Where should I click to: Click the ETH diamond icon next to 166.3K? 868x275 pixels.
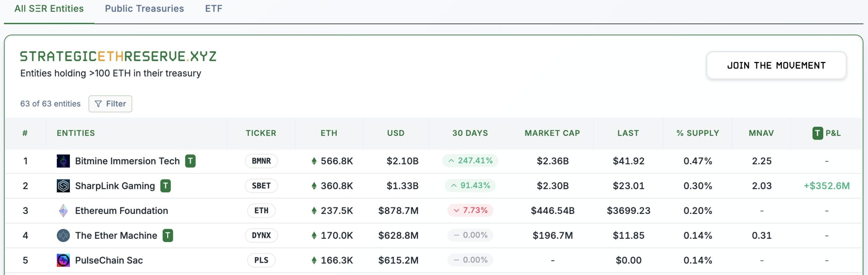pos(314,260)
